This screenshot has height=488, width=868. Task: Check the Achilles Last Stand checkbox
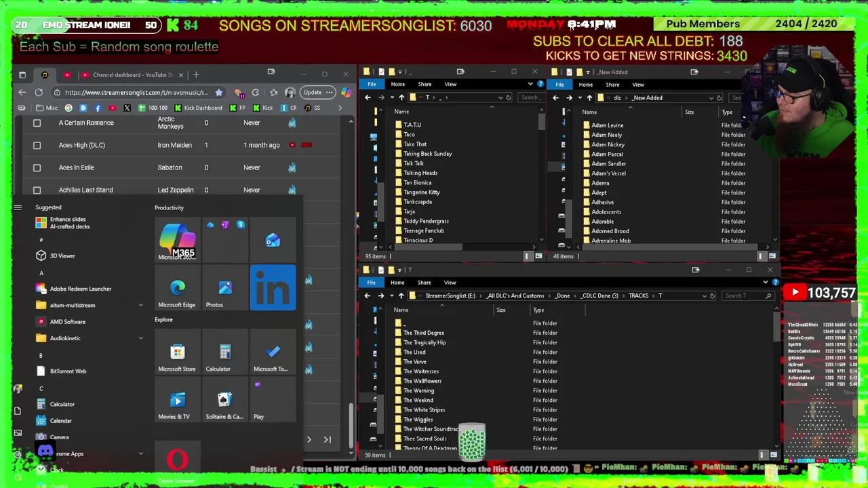37,190
